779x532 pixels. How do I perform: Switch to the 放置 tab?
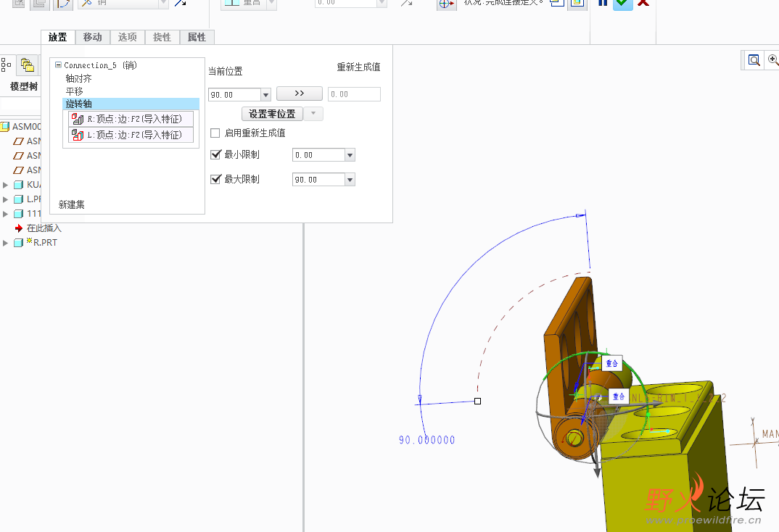[x=57, y=37]
